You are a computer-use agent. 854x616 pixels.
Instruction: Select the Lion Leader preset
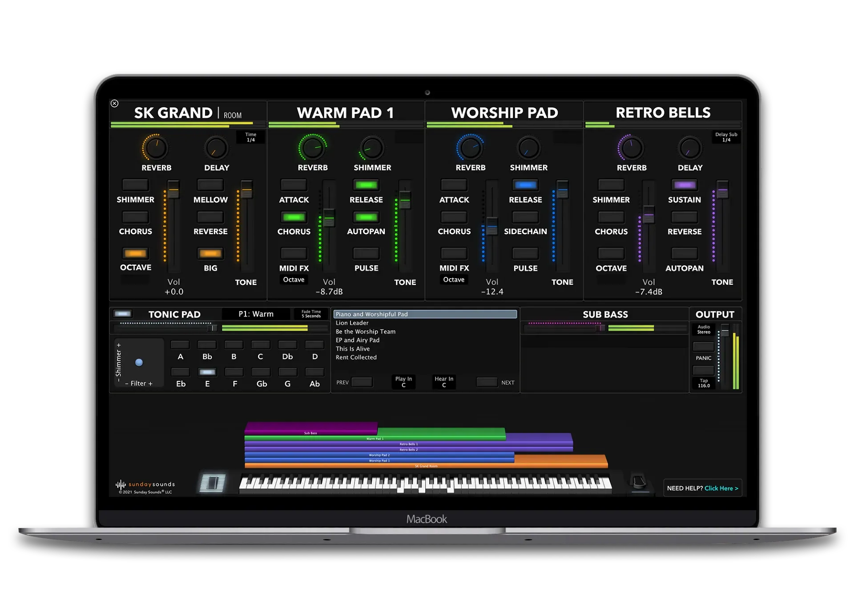tap(352, 323)
